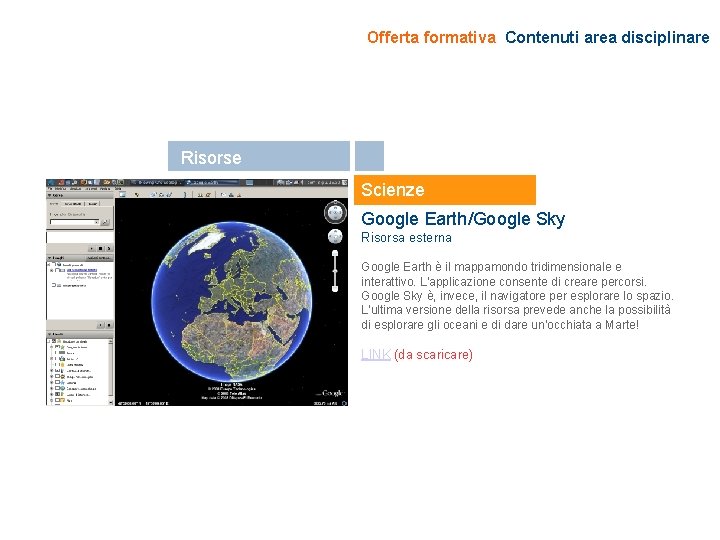Open the search field dropdown arrow
720x540 pixels.
pos(96,222)
